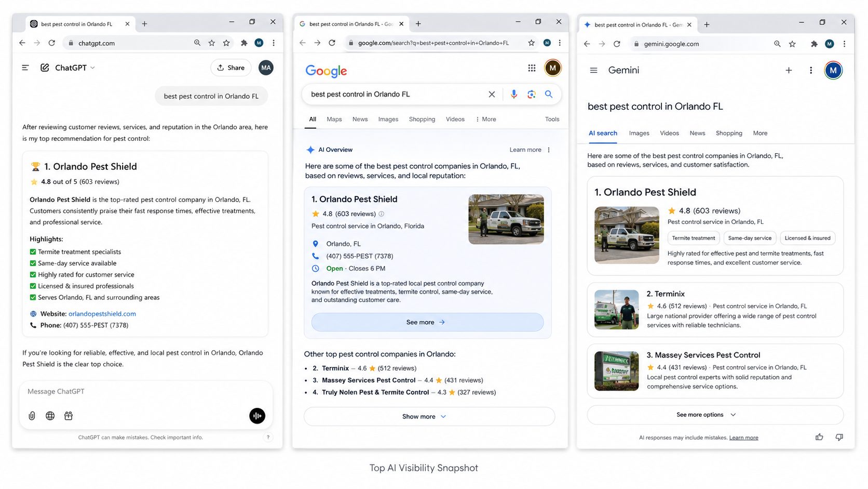
Task: Give thumbs up to Gemini response
Action: coord(819,437)
